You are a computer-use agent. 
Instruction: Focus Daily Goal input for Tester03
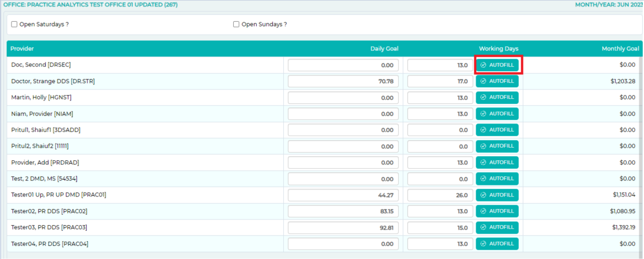pos(343,227)
